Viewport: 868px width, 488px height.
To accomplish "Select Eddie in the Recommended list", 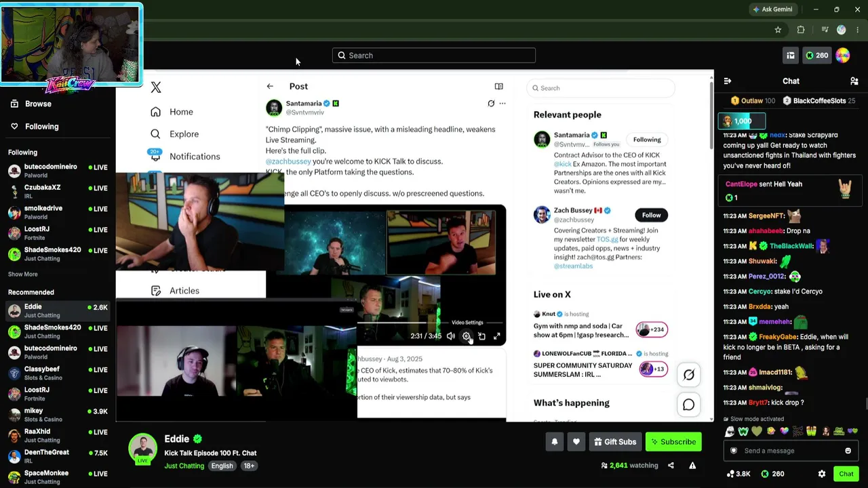I will coord(58,310).
